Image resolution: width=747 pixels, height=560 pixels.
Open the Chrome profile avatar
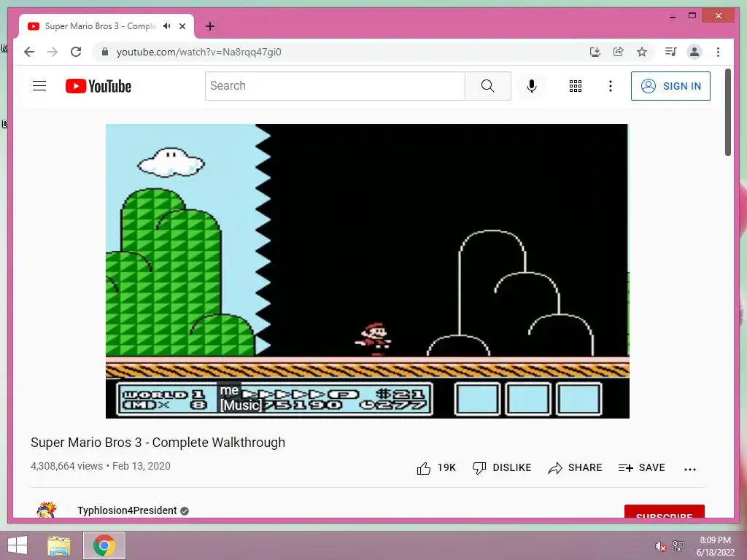tap(694, 52)
